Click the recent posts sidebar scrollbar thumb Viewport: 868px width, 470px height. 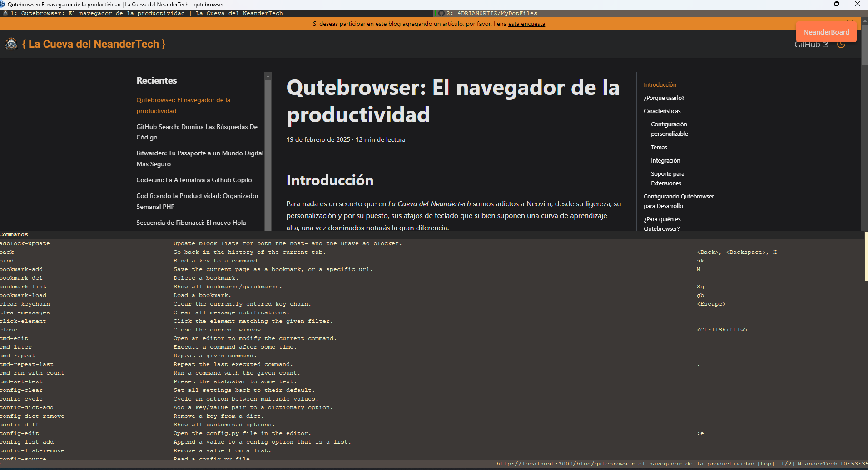268,154
